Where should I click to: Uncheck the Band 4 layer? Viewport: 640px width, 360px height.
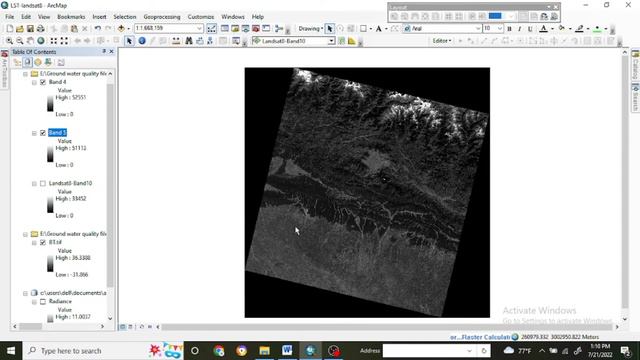[43, 82]
